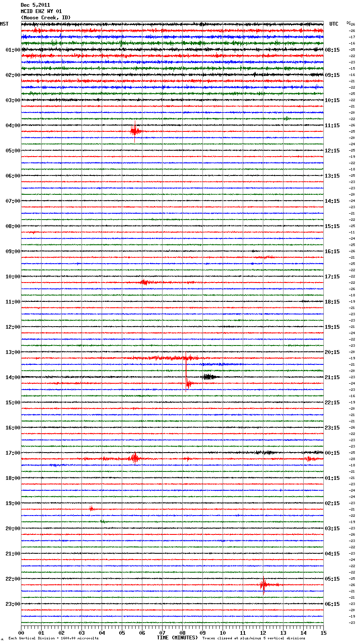Click the red seismic burst after 04:00 MST
Image resolution: width=357 pixels, height=644 pixels.
coord(135,131)
